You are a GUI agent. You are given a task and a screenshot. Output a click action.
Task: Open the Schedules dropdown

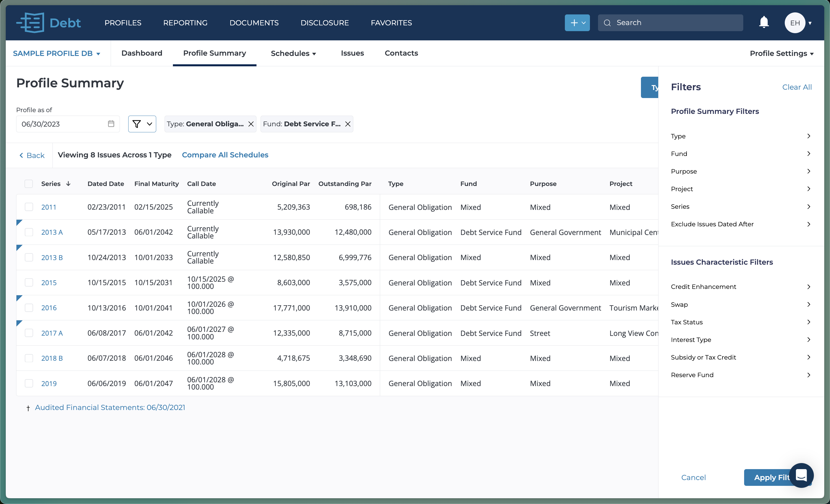[293, 53]
